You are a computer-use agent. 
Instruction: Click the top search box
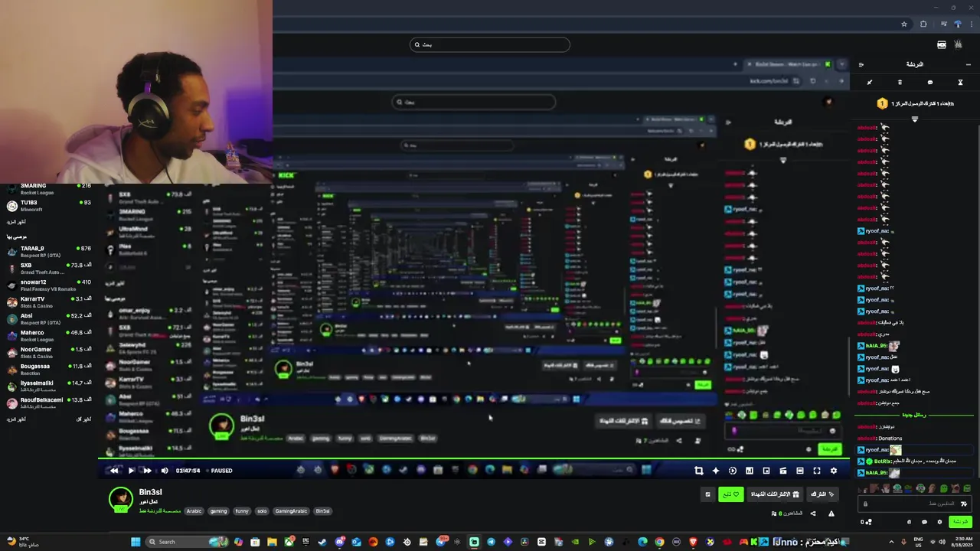490,44
